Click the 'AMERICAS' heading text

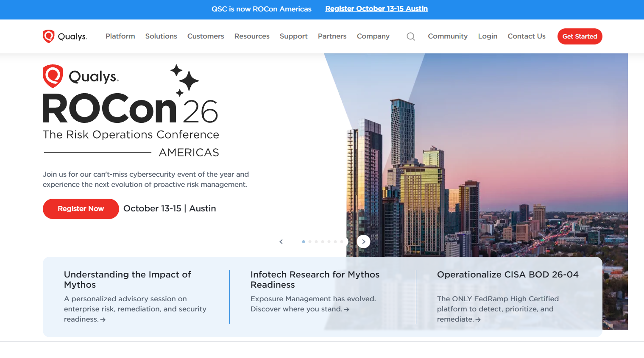coord(189,153)
